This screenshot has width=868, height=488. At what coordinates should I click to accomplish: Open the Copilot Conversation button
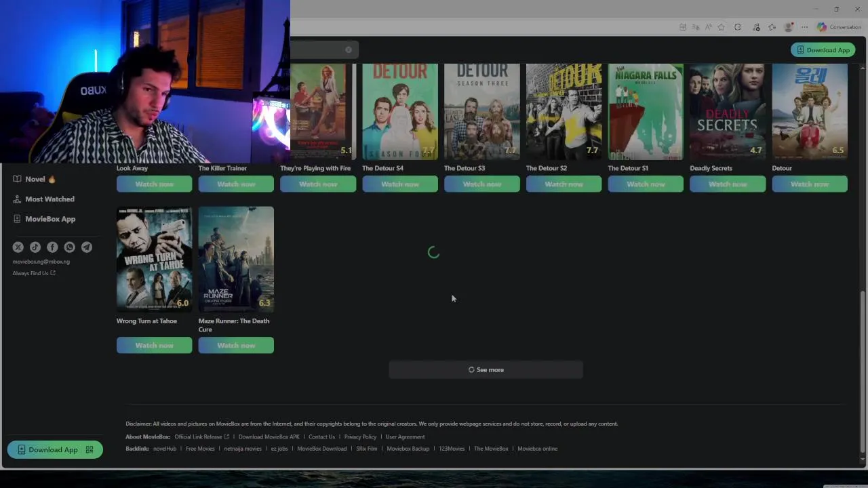click(839, 27)
